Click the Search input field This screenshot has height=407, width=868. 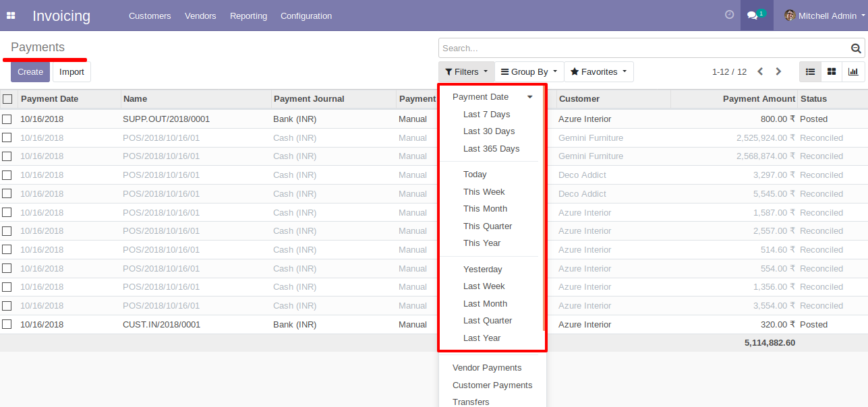[644, 48]
